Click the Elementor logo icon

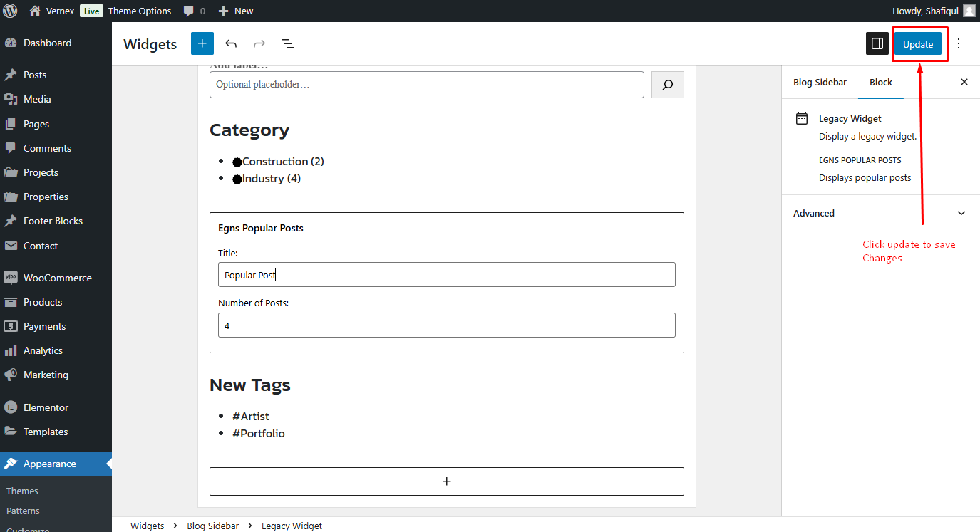[x=11, y=407]
